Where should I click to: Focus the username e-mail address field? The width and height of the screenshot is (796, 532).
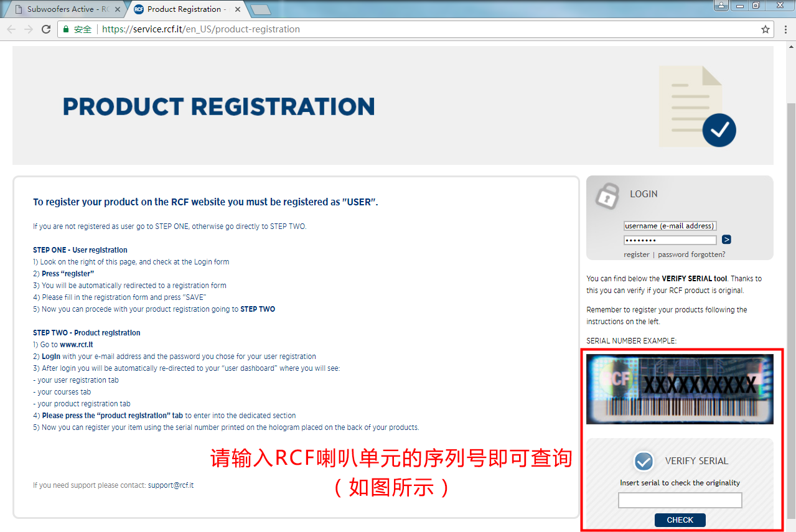click(670, 226)
